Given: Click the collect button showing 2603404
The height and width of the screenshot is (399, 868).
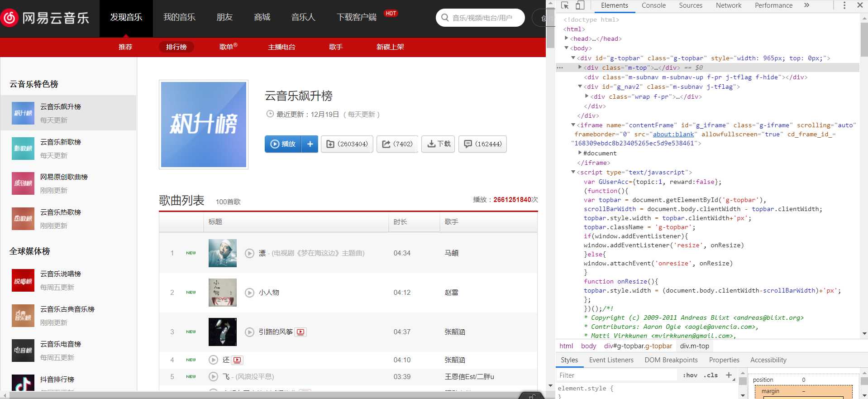Looking at the screenshot, I should pyautogui.click(x=347, y=144).
